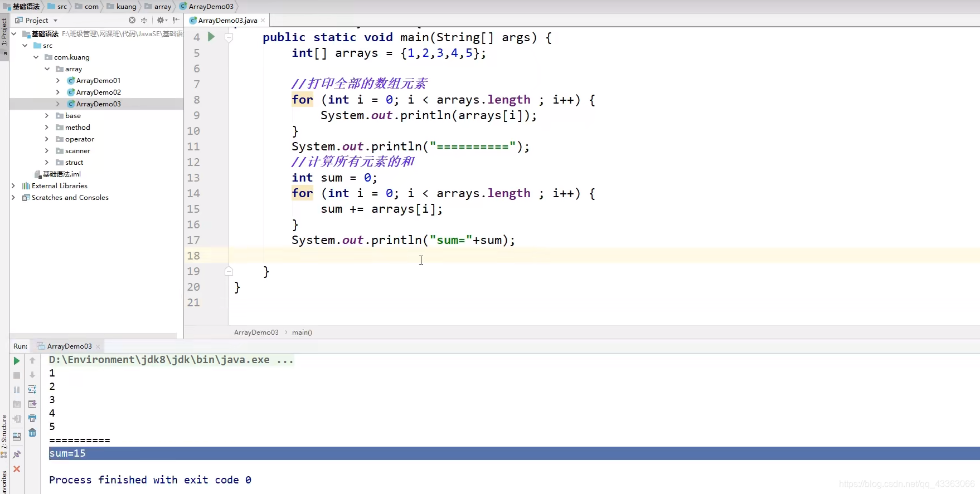Screen dimensions: 980x494
Task: Click 基础语法 in the navigation breadcrumb
Action: (21, 6)
